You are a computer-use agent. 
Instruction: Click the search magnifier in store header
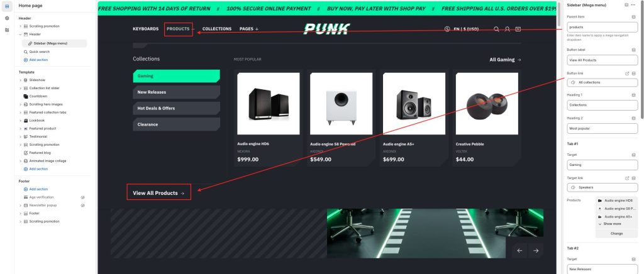[496, 29]
